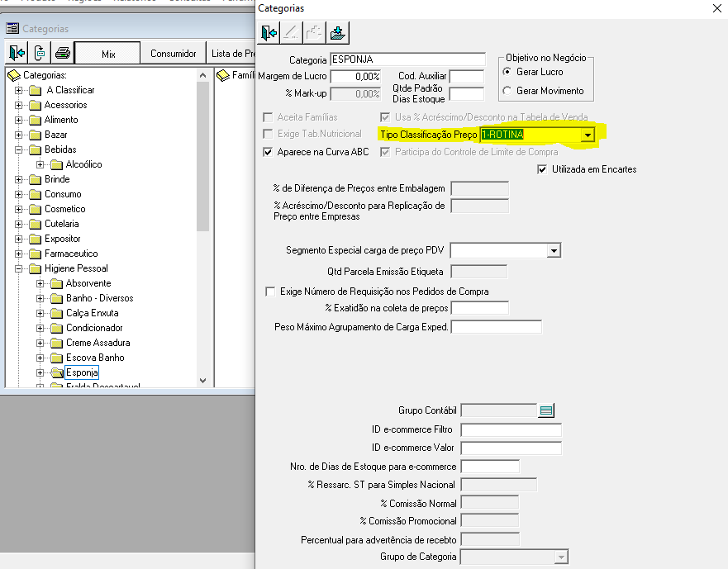The height and width of the screenshot is (569, 728).
Task: Click the save download icon in dialog toolbar
Action: point(337,32)
